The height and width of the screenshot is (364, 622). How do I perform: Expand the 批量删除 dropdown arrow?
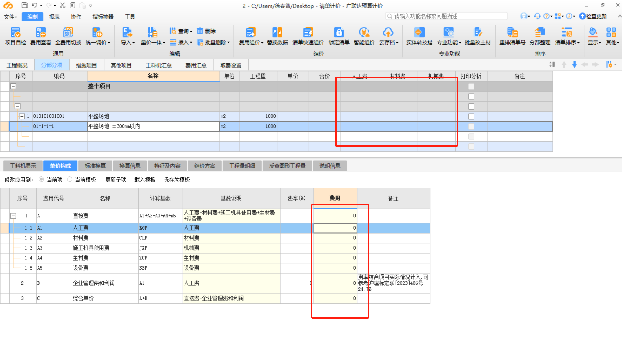228,43
